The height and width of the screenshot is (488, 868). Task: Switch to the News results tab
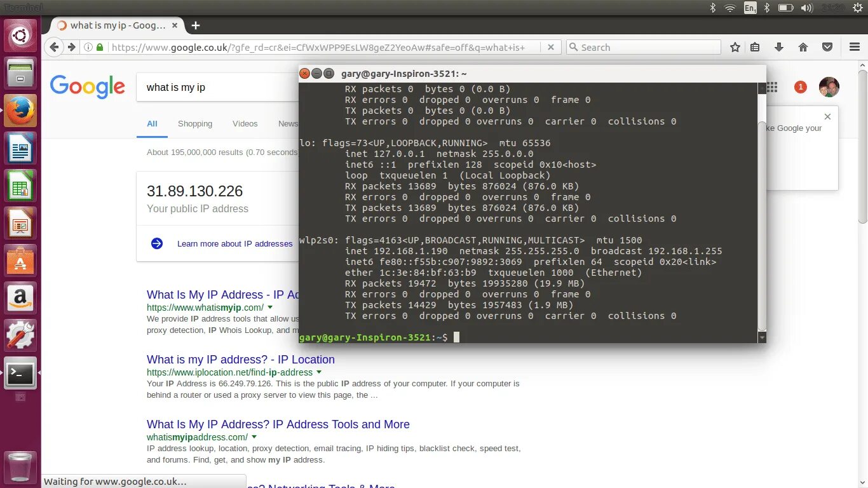pos(288,124)
